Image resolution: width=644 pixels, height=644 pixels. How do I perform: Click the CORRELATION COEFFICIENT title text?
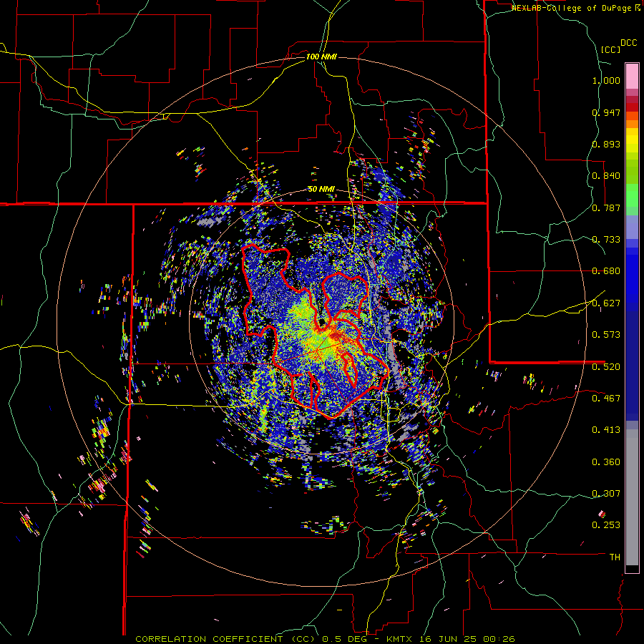pos(209,639)
